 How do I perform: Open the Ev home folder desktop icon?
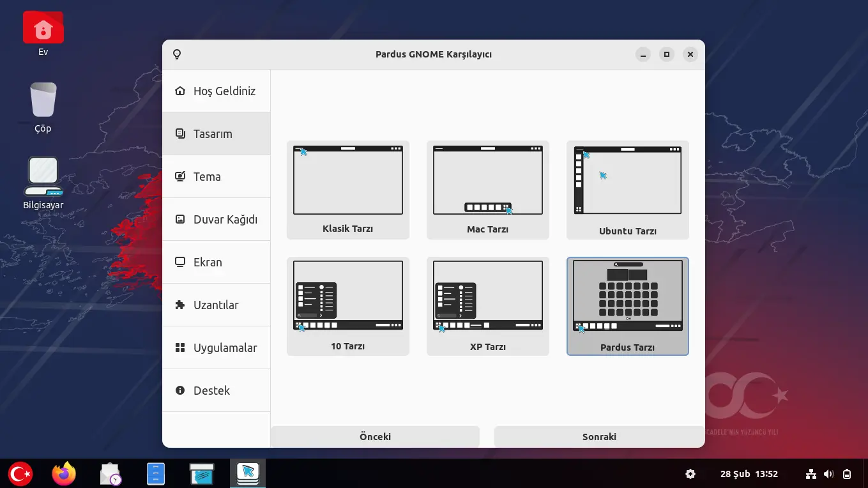(43, 34)
